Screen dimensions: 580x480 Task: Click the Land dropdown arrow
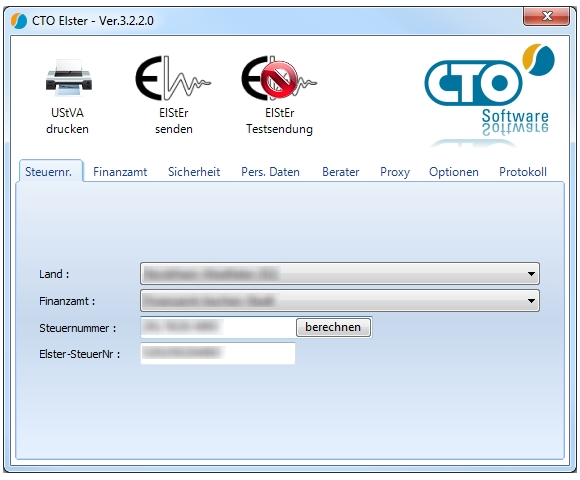click(x=531, y=274)
